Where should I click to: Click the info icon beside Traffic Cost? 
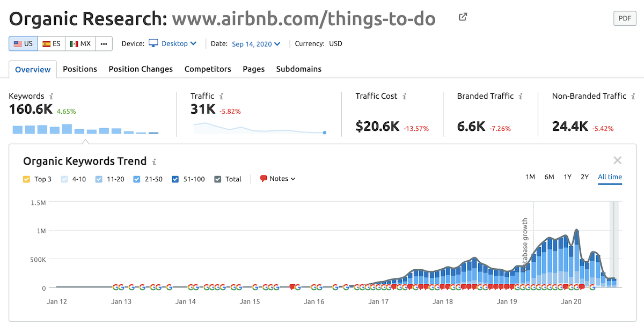click(405, 97)
